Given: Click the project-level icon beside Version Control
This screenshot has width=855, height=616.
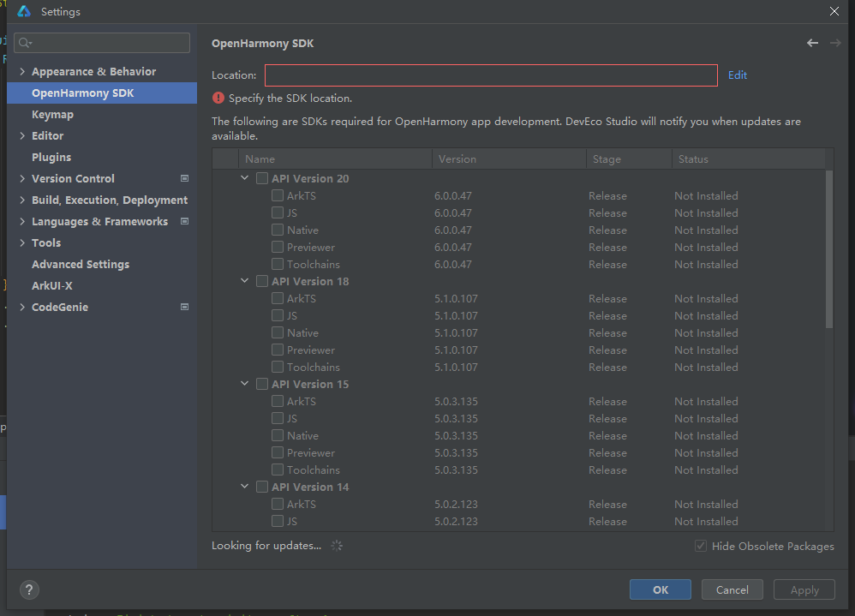Looking at the screenshot, I should tap(185, 178).
